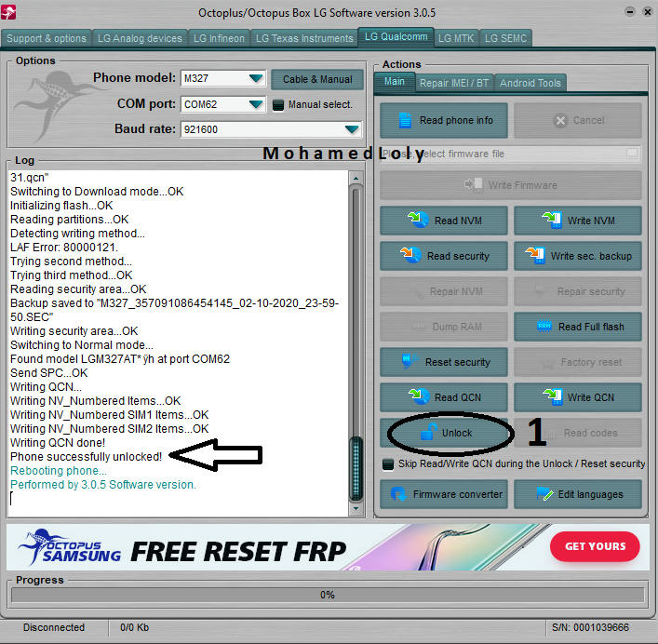Click the Read security icon

pyautogui.click(x=410, y=255)
